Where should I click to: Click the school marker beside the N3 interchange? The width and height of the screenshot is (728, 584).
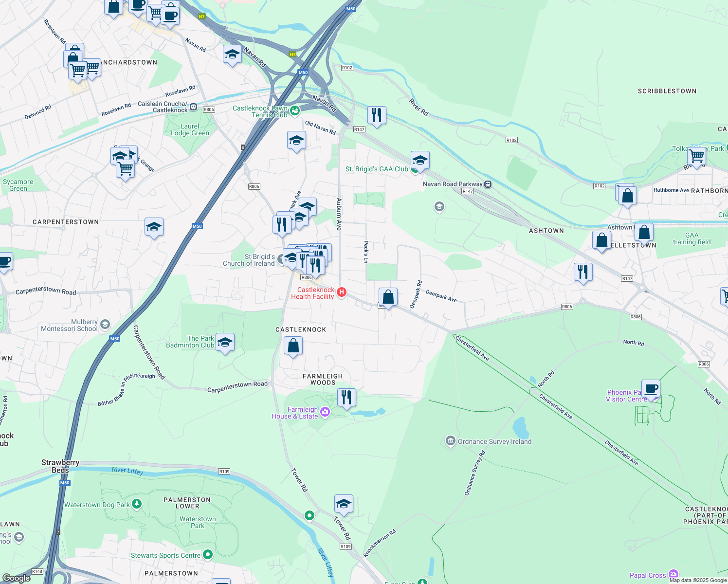(232, 55)
